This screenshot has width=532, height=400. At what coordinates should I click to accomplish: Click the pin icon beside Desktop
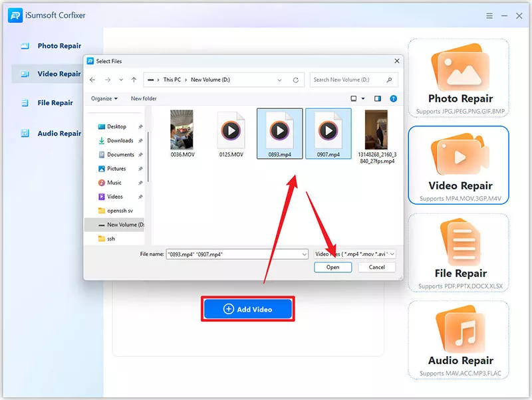point(140,126)
